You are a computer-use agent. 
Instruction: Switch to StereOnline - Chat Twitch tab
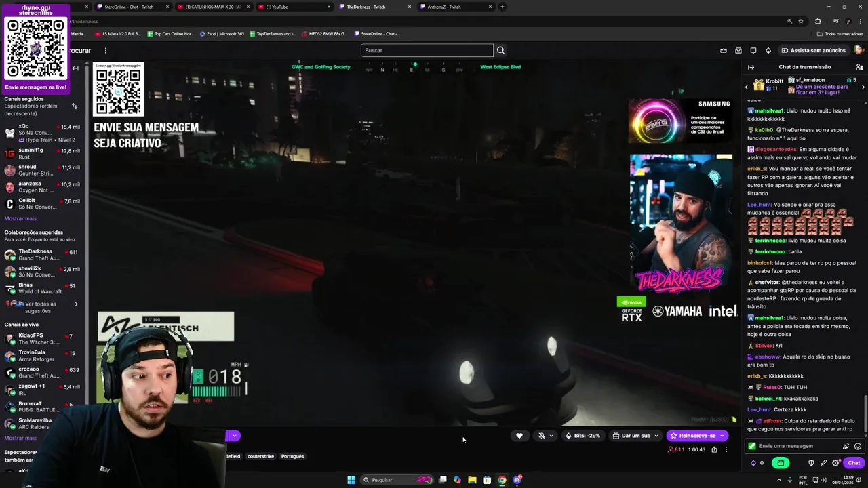click(133, 7)
